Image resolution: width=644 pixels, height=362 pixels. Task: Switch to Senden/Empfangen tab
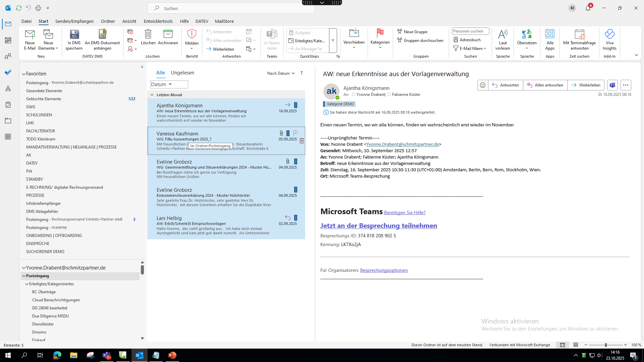(x=74, y=21)
